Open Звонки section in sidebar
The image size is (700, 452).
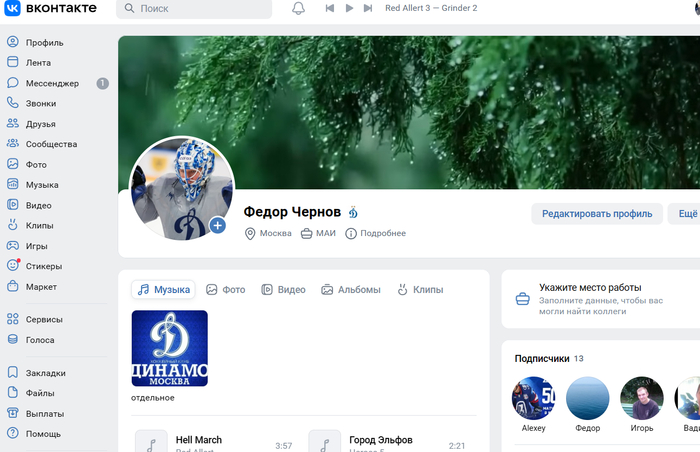pyautogui.click(x=40, y=103)
